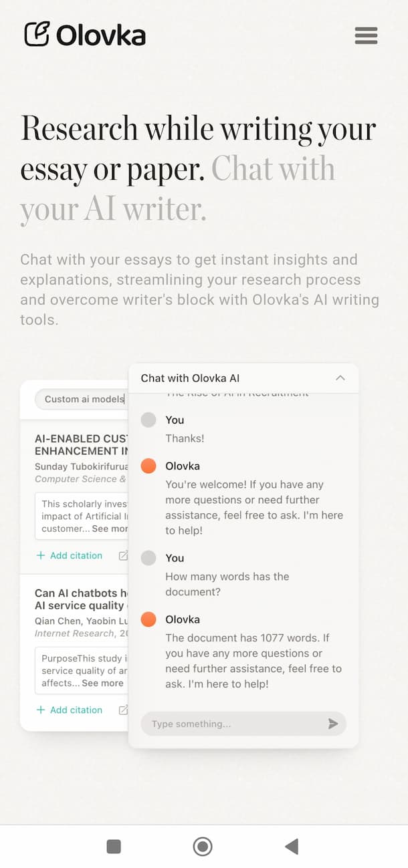Click the edit icon beside the first Add citation
The height and width of the screenshot is (868, 408).
point(122,555)
